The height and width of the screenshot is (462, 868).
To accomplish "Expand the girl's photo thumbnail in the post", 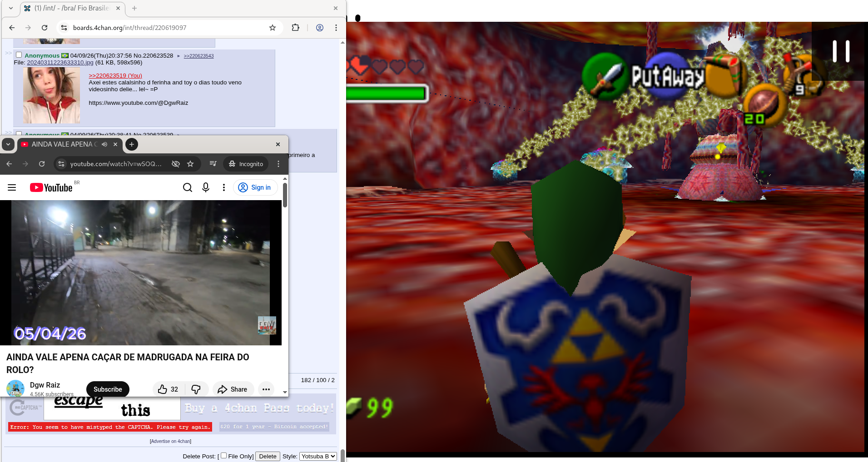I will [51, 95].
